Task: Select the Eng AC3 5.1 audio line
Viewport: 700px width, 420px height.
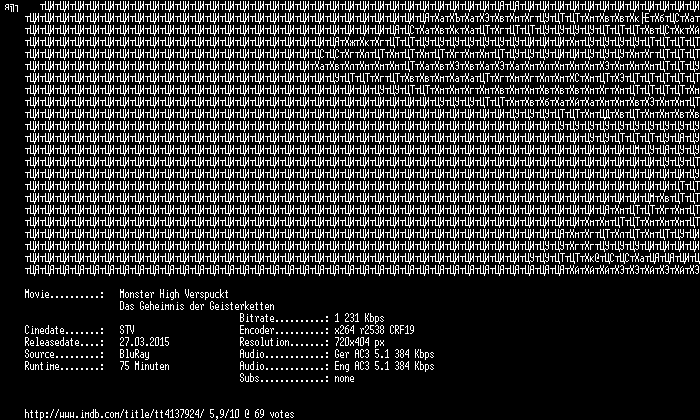Action: click(x=384, y=366)
